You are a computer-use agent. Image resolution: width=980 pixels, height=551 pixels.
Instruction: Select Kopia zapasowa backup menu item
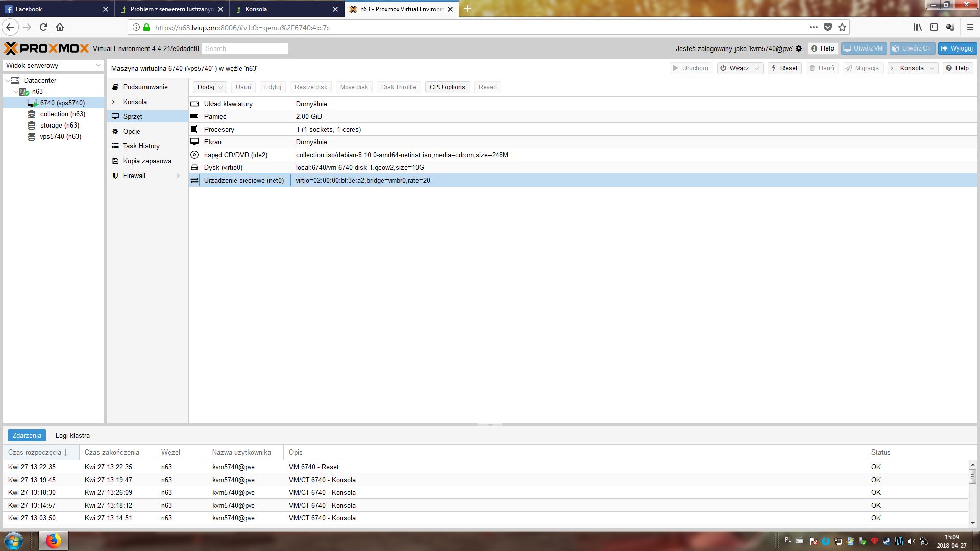tap(147, 161)
